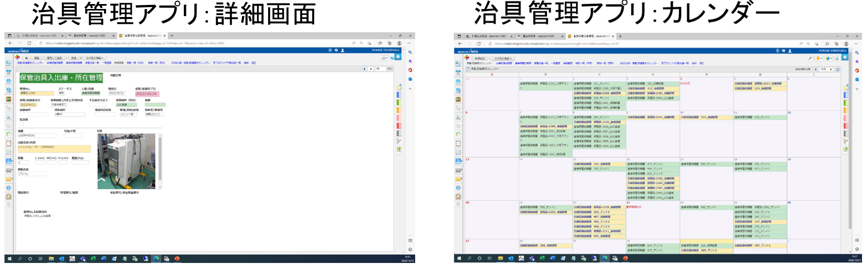
Task: Click the record number field showing 45
Action: 381,69
